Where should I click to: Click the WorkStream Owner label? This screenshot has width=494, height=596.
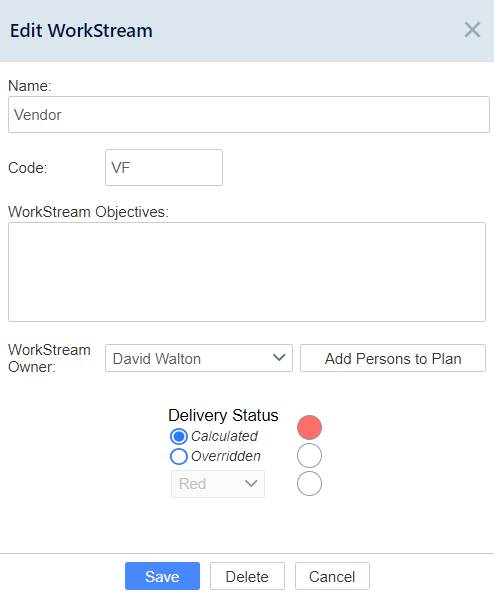[49, 358]
